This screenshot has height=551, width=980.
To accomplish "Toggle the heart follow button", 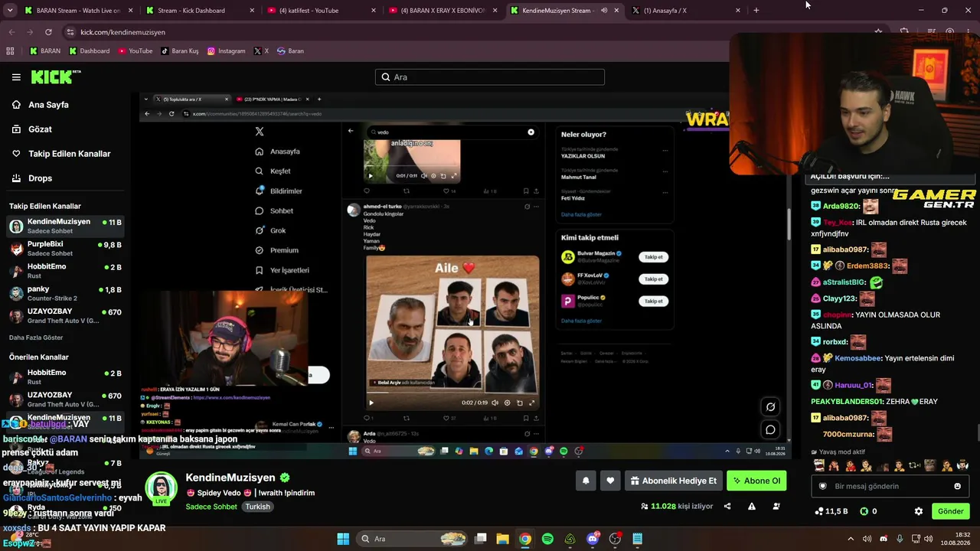I will click(x=610, y=481).
